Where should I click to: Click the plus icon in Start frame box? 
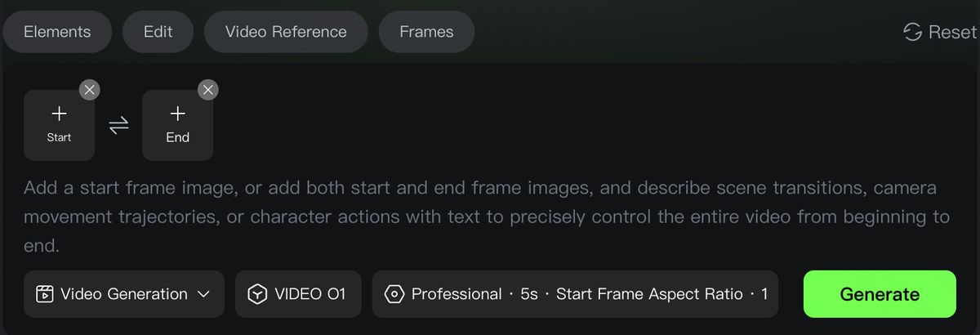[x=59, y=114]
